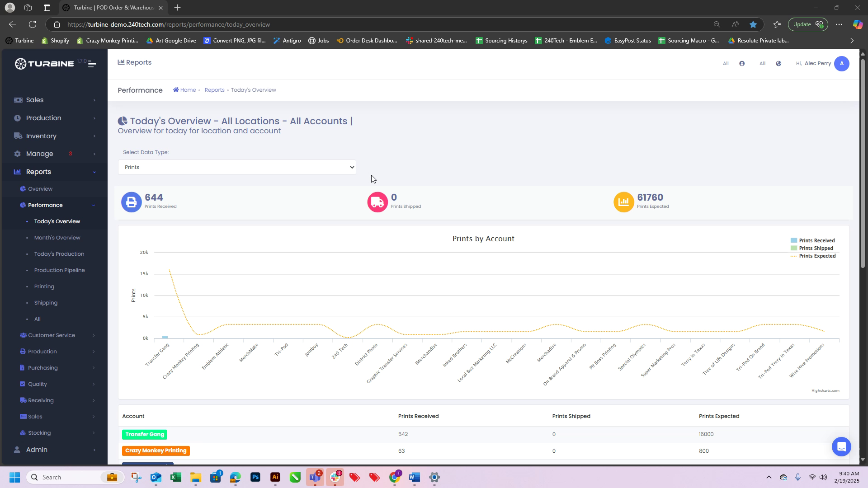
Task: Click the Transfer Gang account badge
Action: tap(145, 434)
